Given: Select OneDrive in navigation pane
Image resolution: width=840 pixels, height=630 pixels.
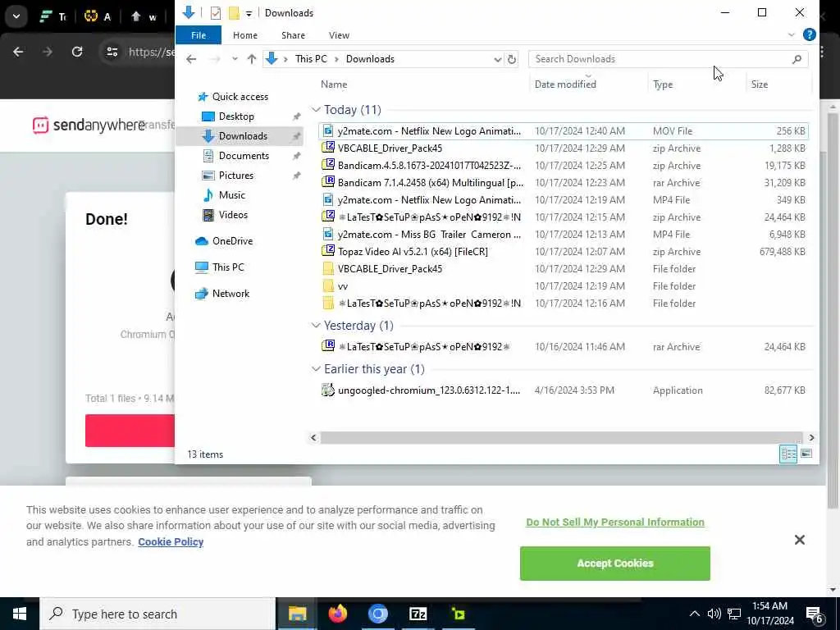Looking at the screenshot, I should (232, 241).
